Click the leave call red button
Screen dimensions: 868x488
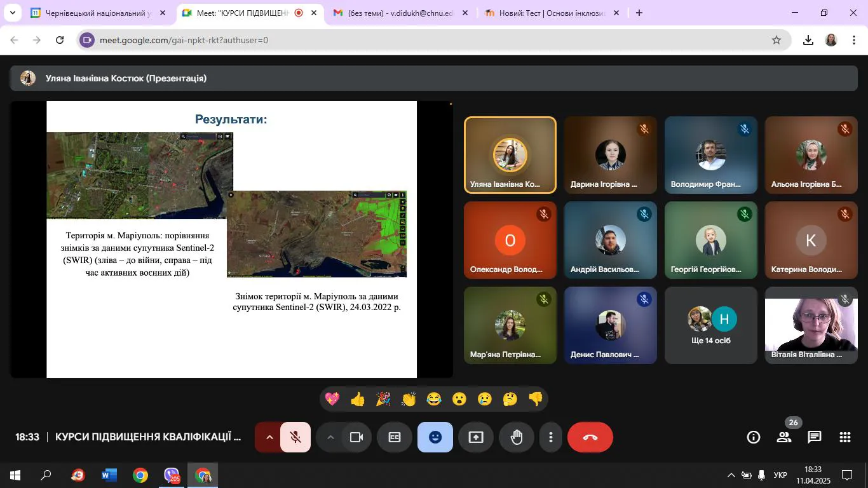[x=590, y=437]
